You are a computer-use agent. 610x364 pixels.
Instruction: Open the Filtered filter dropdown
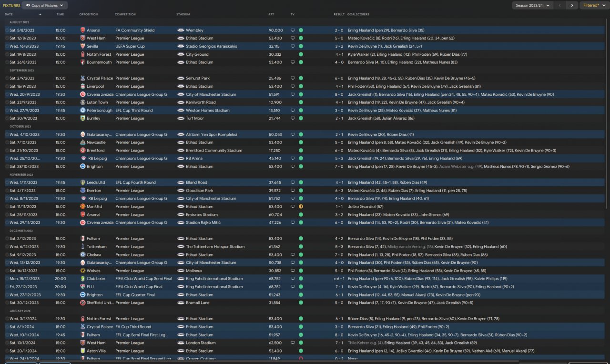594,5
